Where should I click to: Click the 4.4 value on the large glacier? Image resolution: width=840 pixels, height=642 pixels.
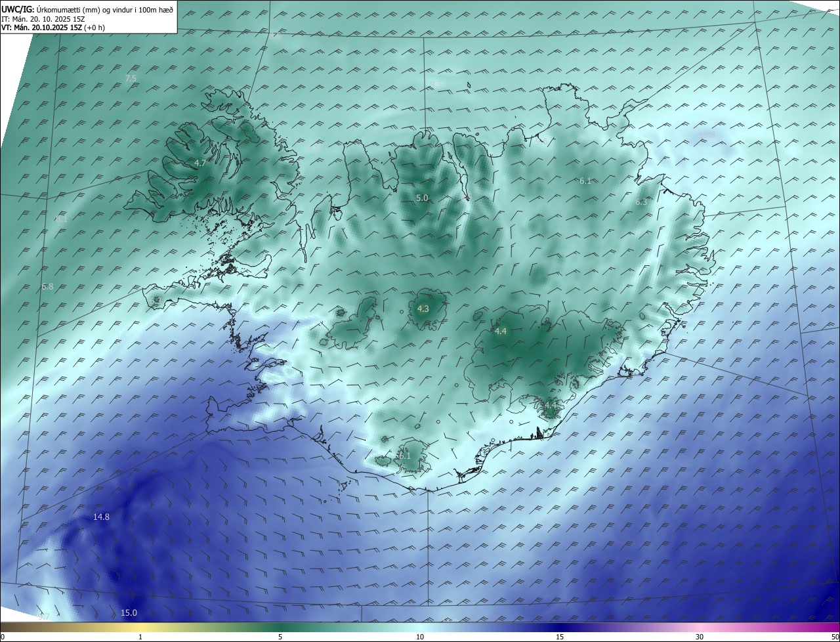coord(501,332)
